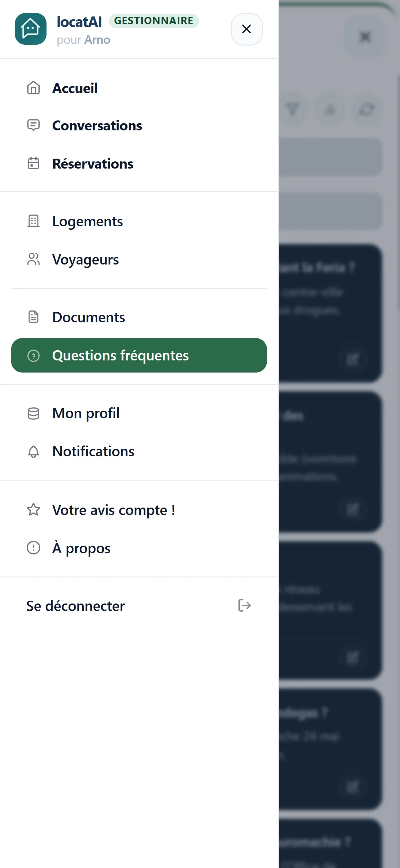The height and width of the screenshot is (868, 400).
Task: Click the edit icon on Feria card
Action: [353, 359]
